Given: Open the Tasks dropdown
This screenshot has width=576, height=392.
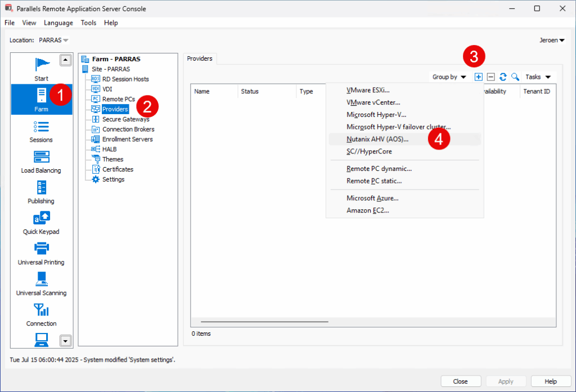Looking at the screenshot, I should (x=538, y=77).
